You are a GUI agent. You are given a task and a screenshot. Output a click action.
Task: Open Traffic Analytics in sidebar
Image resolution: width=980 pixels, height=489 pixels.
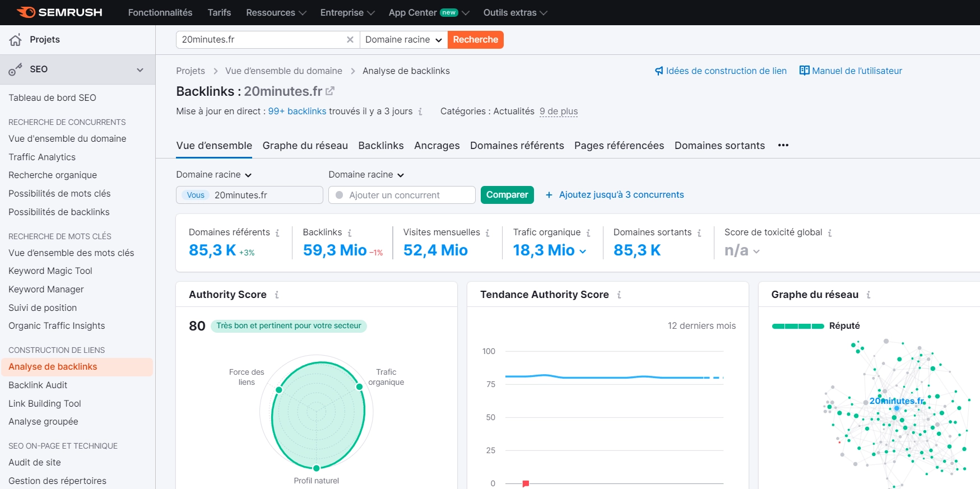(42, 157)
